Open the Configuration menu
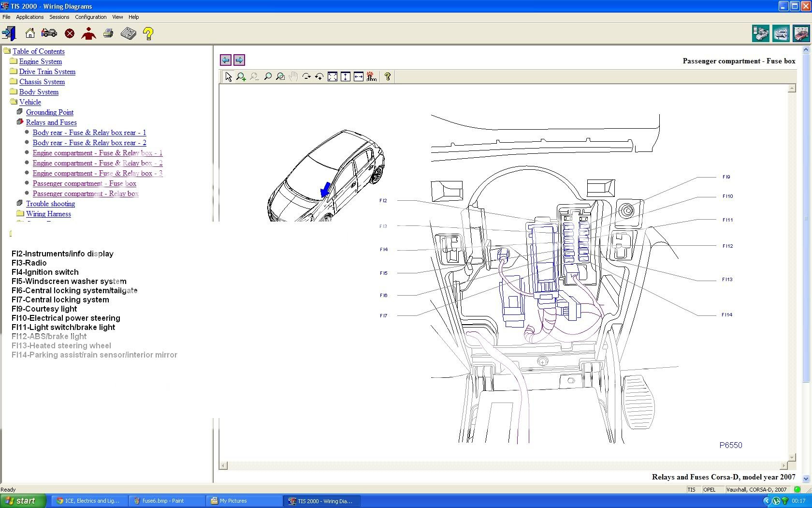 [x=91, y=17]
